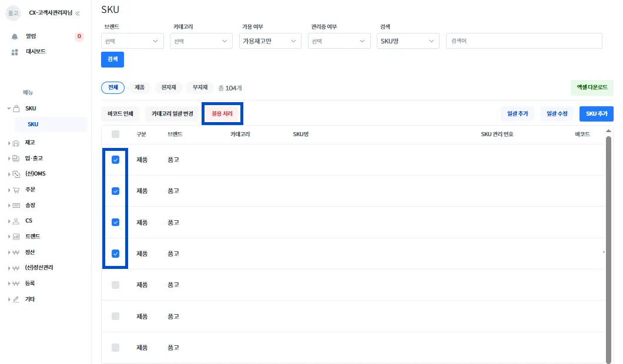The image size is (623, 364).
Task: Click the 정산 won-currency icon
Action: click(16, 252)
